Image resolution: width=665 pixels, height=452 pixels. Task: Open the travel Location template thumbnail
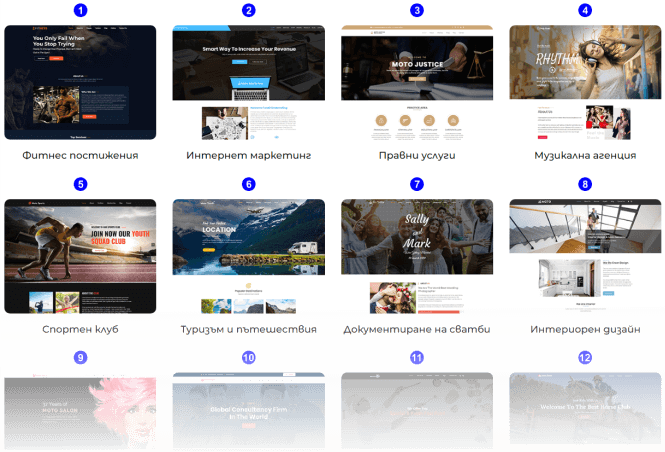(249, 256)
